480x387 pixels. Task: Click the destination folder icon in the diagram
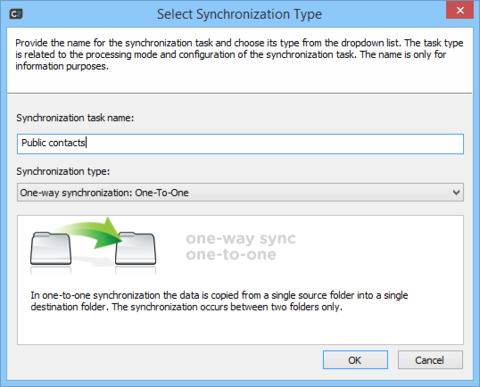coord(136,249)
